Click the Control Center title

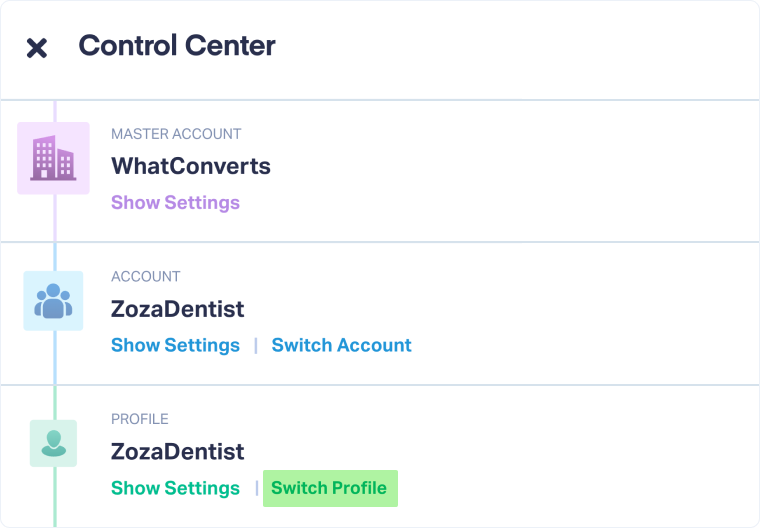point(177,46)
